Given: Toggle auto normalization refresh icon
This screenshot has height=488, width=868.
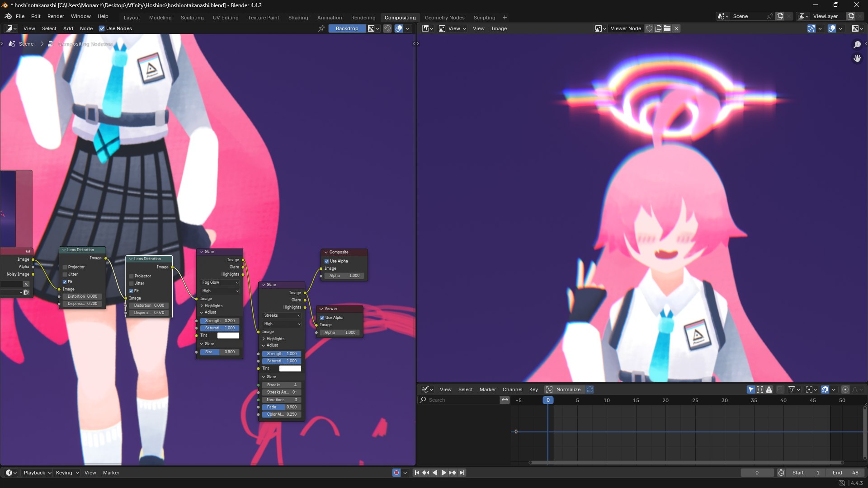Looking at the screenshot, I should tap(590, 389).
